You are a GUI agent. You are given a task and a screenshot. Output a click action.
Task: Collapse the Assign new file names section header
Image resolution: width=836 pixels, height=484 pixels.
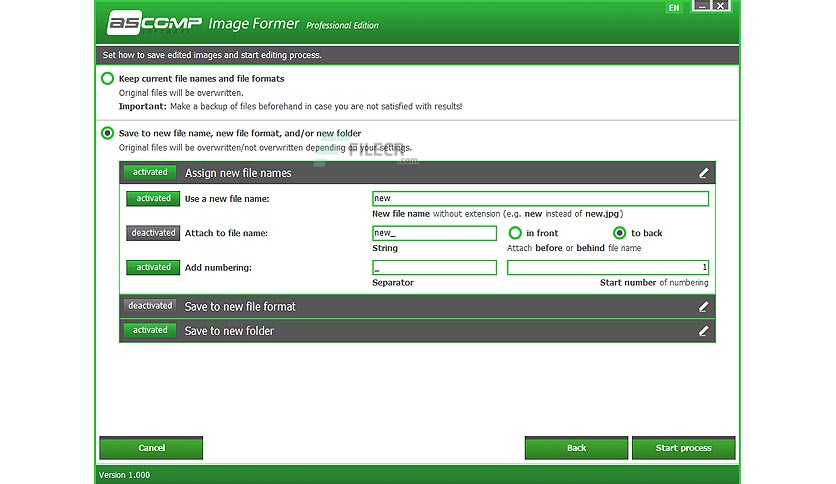(x=417, y=173)
